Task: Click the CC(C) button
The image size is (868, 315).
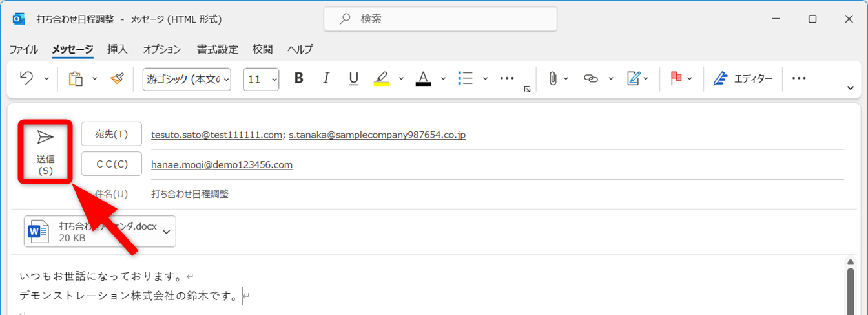Action: (x=112, y=164)
